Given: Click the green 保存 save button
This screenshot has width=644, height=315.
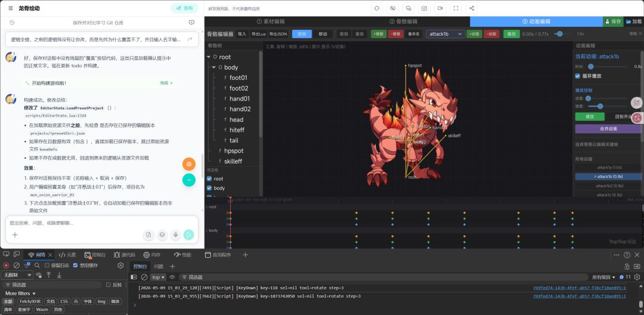Looking at the screenshot, I should coord(612,21).
